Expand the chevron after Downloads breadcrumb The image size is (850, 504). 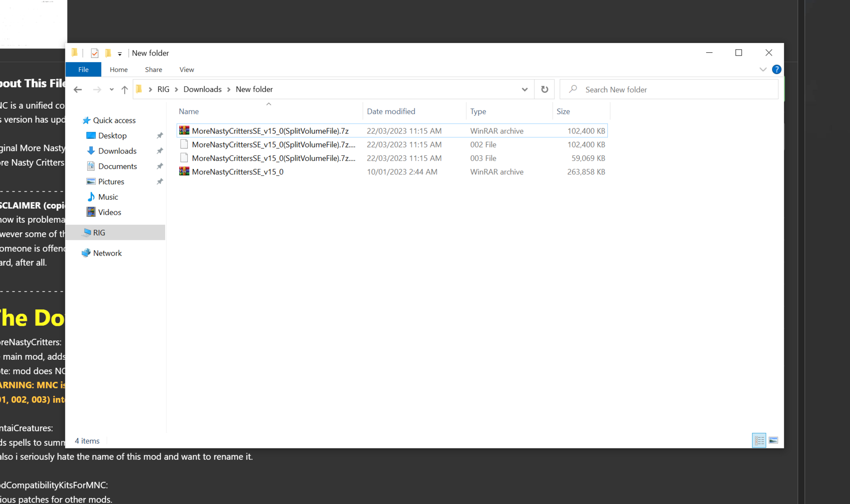[x=229, y=90]
